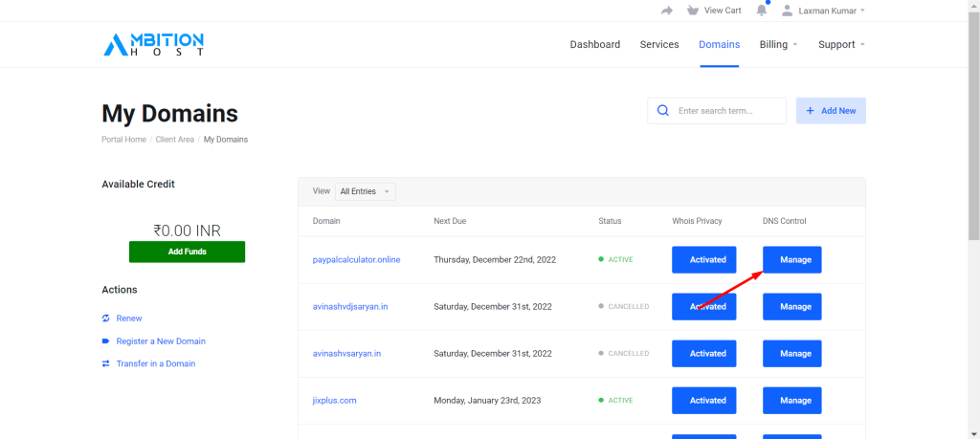Viewport: 980px width, 439px height.
Task: Click Transfer in a Domain link
Action: (x=156, y=363)
